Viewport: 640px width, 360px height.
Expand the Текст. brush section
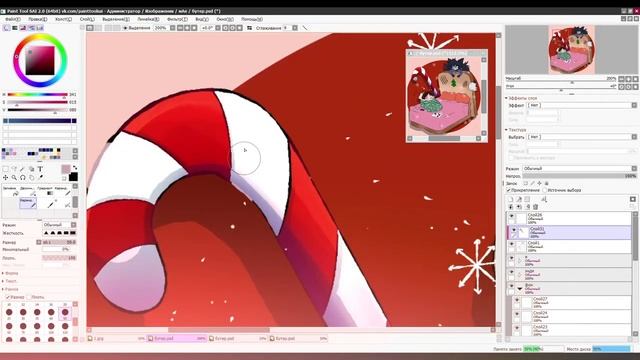3,281
